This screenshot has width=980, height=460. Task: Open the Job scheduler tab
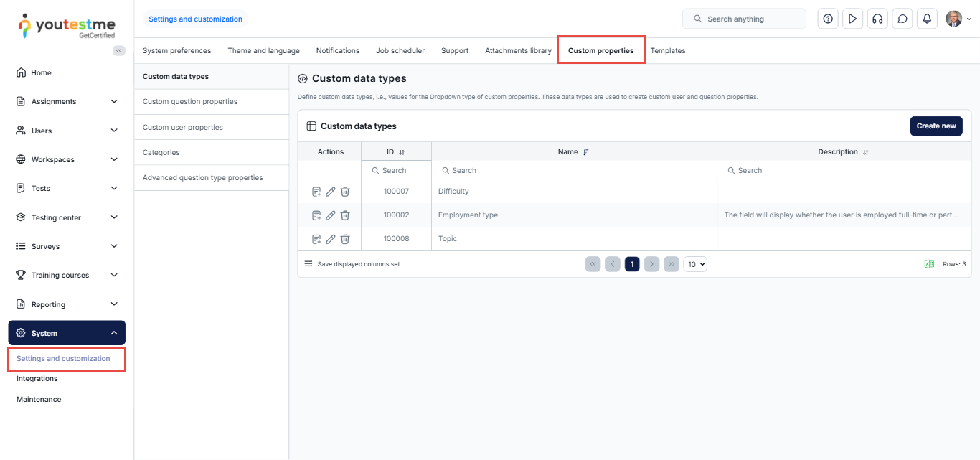point(400,51)
